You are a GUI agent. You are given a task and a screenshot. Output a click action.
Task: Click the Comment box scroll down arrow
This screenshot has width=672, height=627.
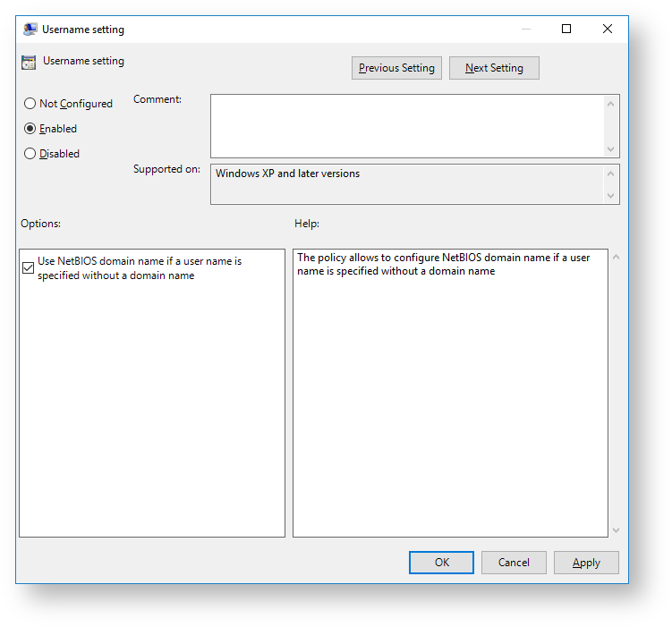[612, 149]
